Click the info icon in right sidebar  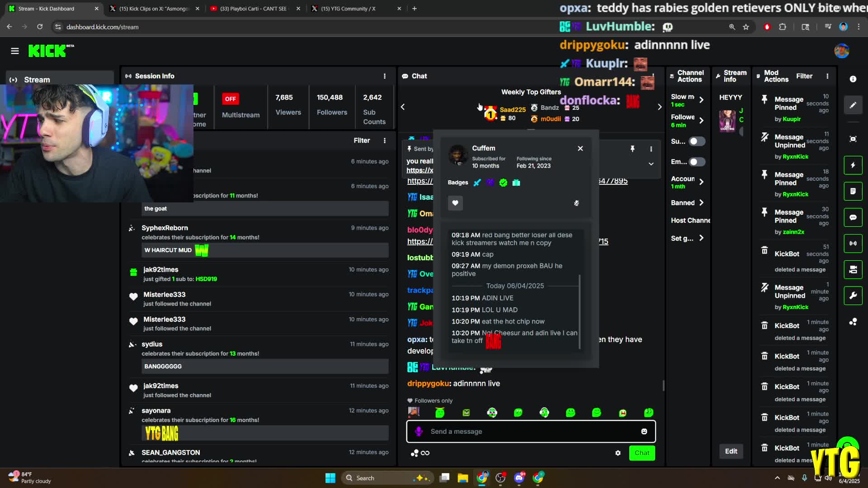(x=853, y=79)
